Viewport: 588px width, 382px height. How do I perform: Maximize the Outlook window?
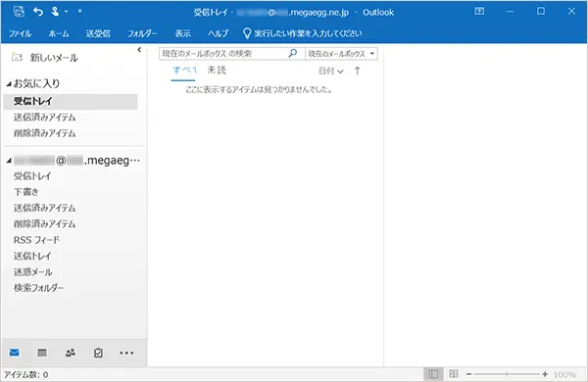coord(541,11)
